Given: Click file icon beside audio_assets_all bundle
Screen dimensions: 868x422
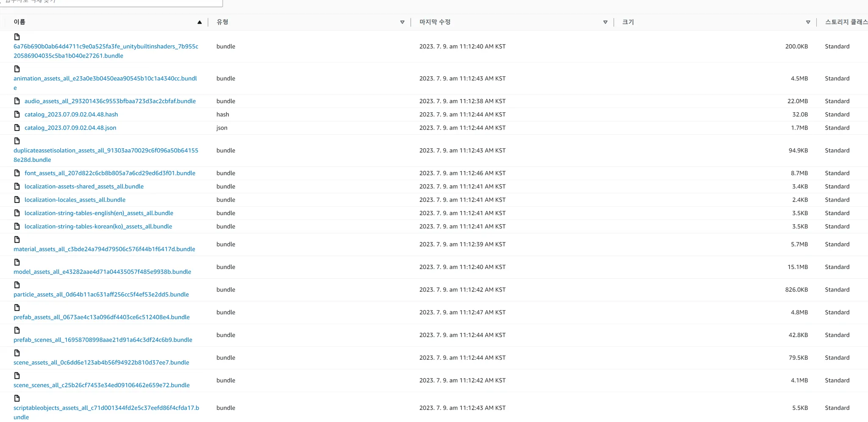Looking at the screenshot, I should coord(17,101).
